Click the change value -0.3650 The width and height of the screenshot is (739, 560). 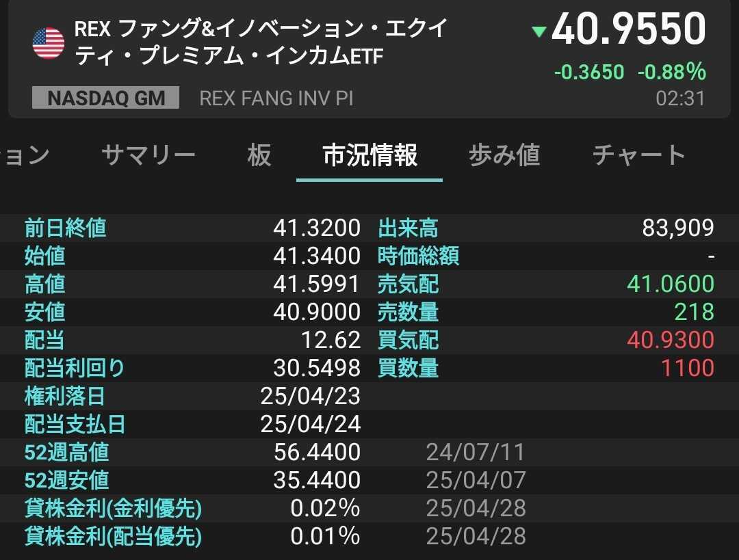pos(589,72)
